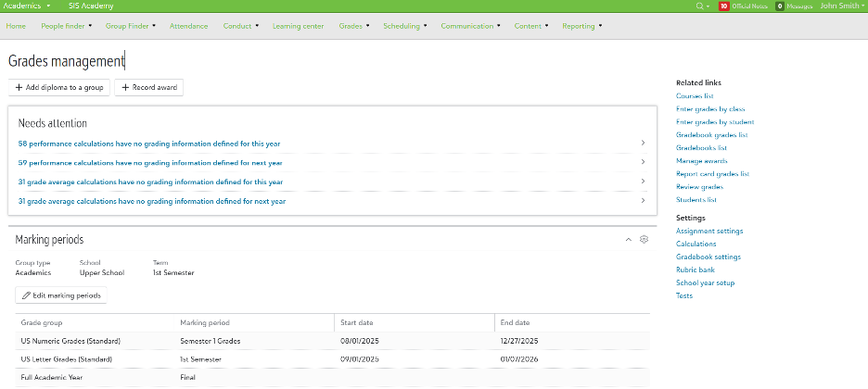
Task: Open Enter grades by class link
Action: pos(710,109)
